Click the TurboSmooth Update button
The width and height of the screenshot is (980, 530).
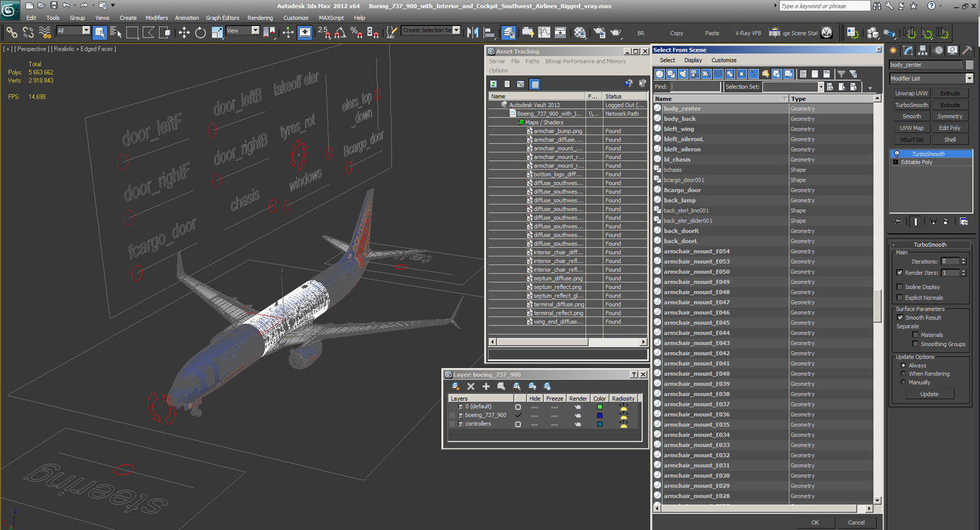[929, 394]
